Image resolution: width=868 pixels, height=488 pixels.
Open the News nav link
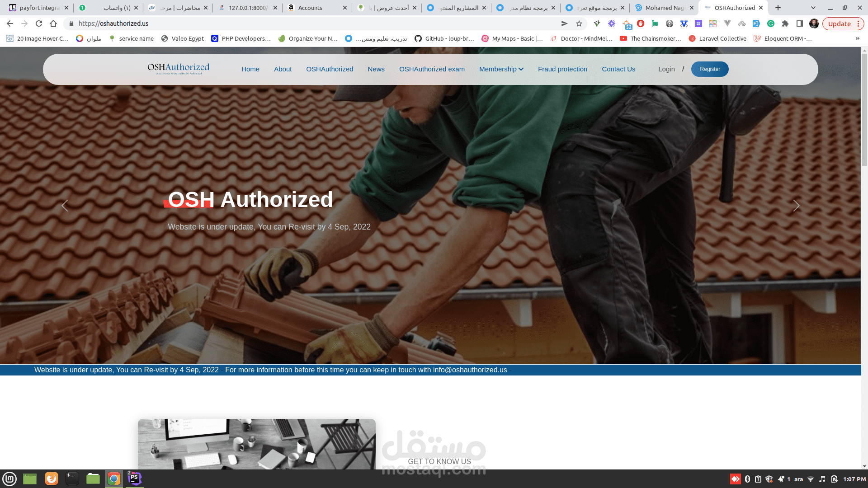(376, 69)
